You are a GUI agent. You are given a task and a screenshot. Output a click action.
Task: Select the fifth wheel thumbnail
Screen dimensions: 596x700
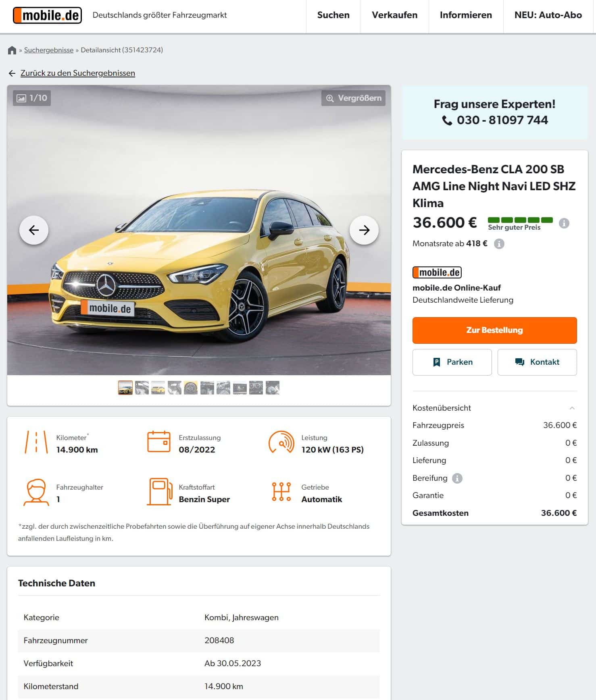coord(191,388)
